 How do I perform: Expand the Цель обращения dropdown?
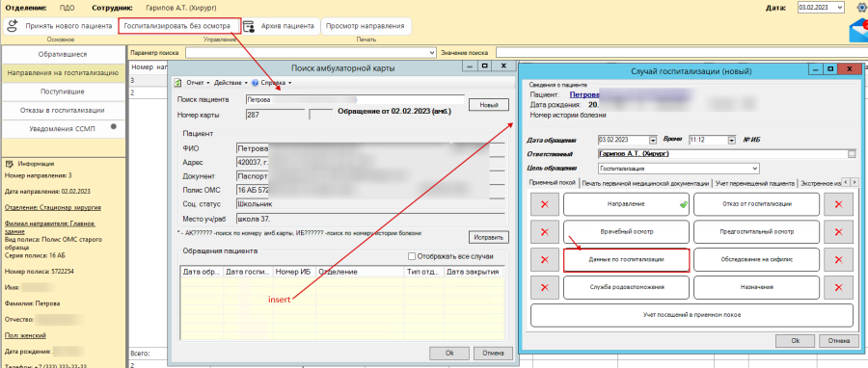754,169
